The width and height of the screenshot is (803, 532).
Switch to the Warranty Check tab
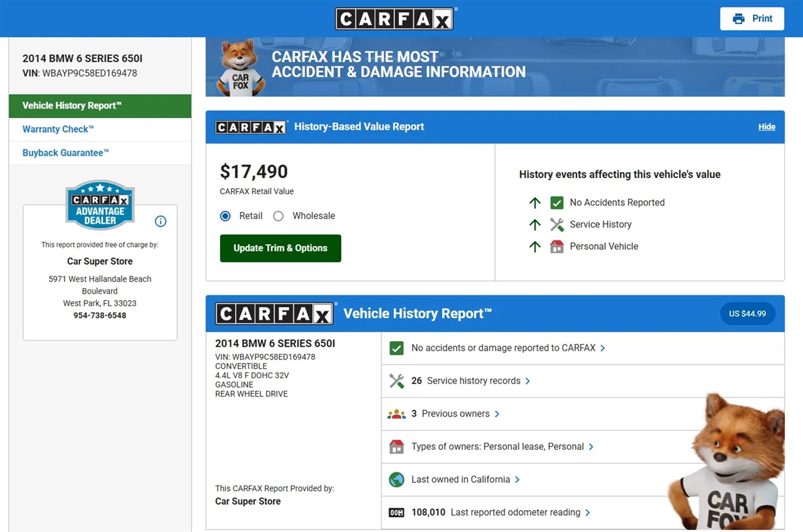click(58, 129)
